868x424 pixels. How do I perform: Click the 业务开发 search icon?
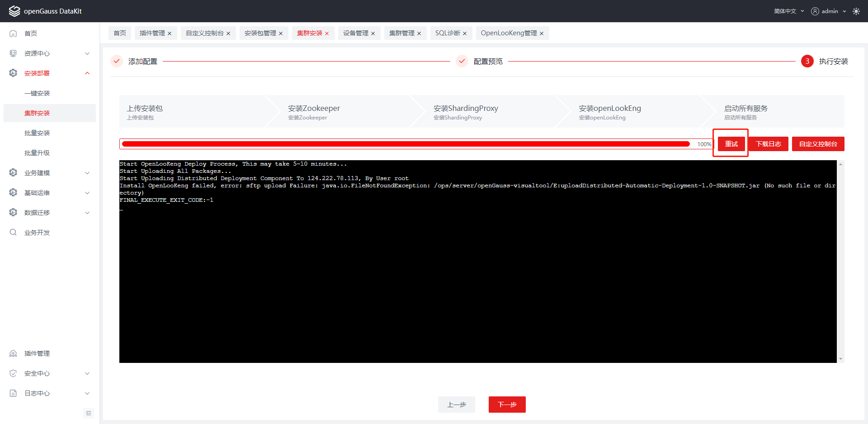click(13, 232)
